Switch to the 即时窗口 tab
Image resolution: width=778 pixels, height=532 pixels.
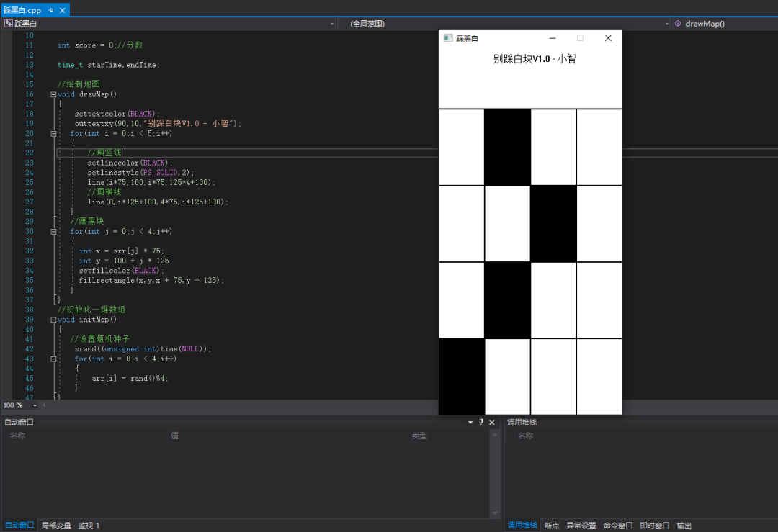[654, 526]
